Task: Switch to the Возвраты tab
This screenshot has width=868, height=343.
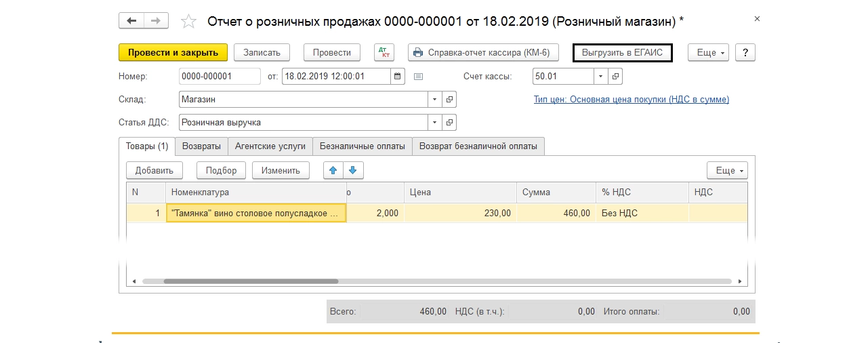Action: 201,146
